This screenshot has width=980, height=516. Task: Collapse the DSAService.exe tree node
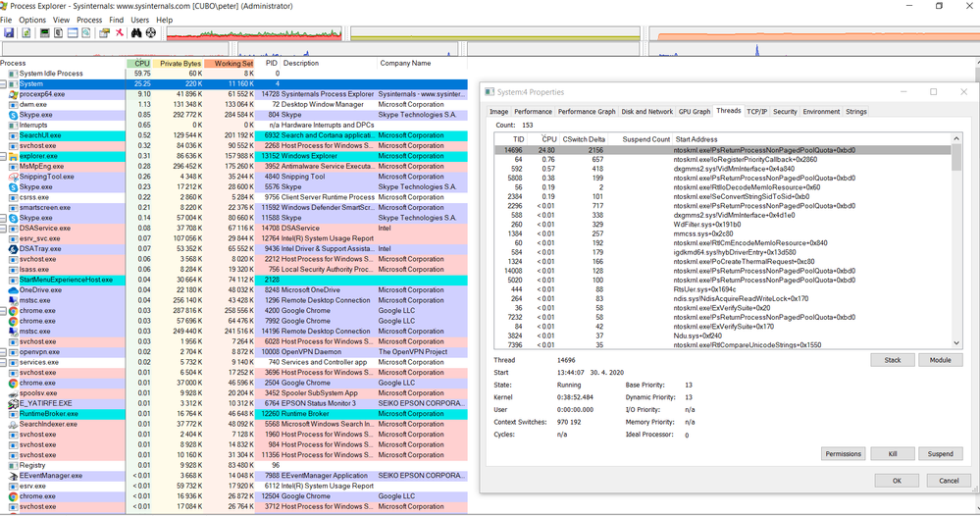(4, 228)
